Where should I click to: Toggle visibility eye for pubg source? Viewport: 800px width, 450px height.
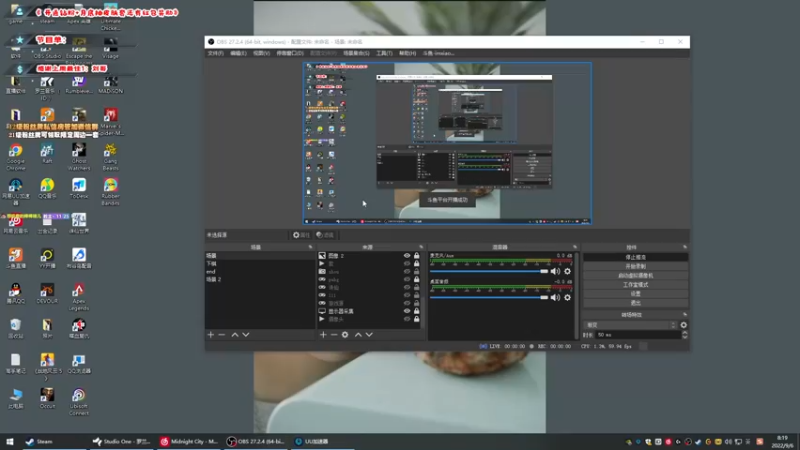[407, 279]
